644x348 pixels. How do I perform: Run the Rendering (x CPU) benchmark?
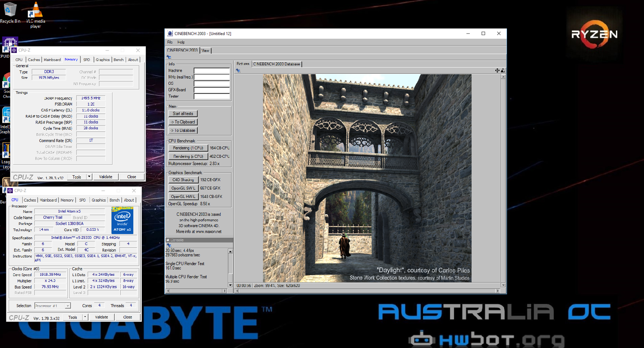coord(188,156)
